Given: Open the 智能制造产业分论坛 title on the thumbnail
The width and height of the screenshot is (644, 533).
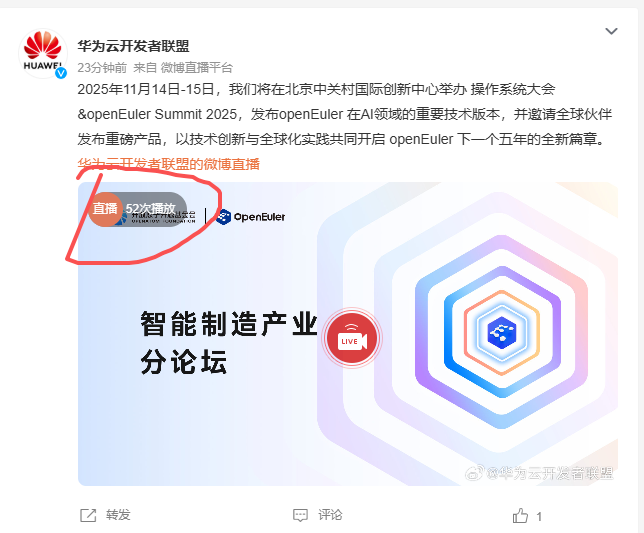Looking at the screenshot, I should (229, 342).
